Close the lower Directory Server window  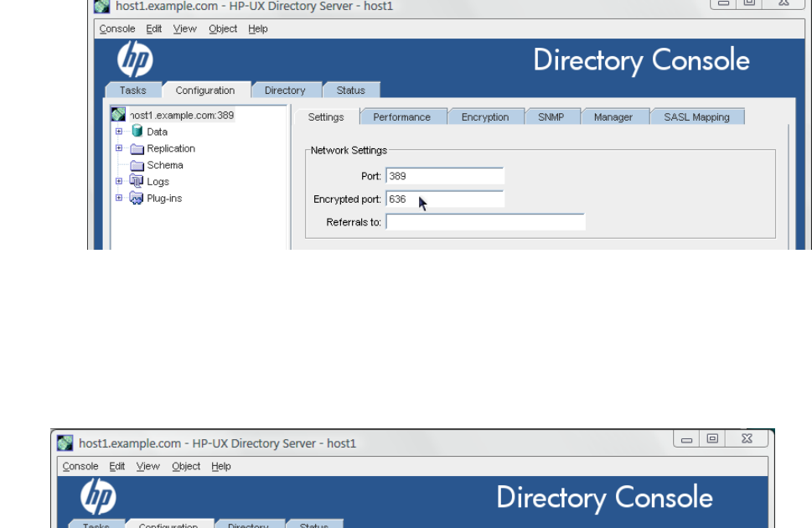(x=747, y=439)
